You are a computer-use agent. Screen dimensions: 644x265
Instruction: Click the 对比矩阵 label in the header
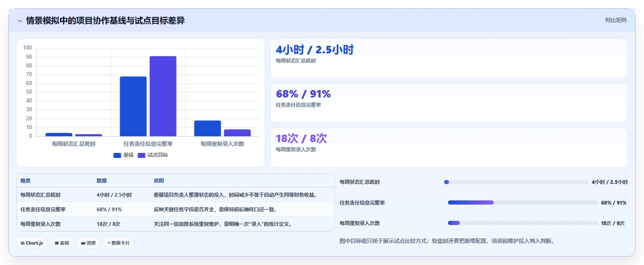(x=616, y=20)
